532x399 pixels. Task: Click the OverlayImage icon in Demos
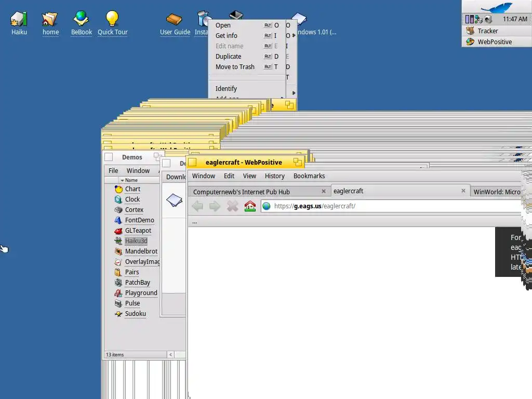pyautogui.click(x=118, y=262)
